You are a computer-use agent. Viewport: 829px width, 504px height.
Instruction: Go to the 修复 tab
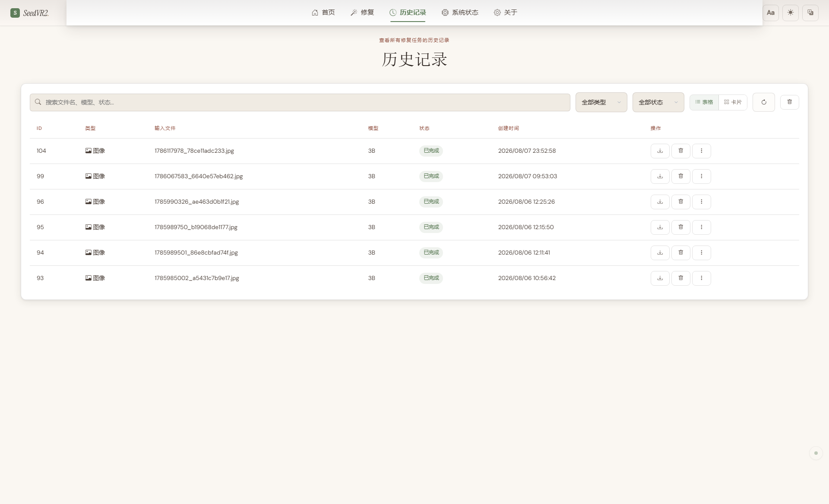362,13
